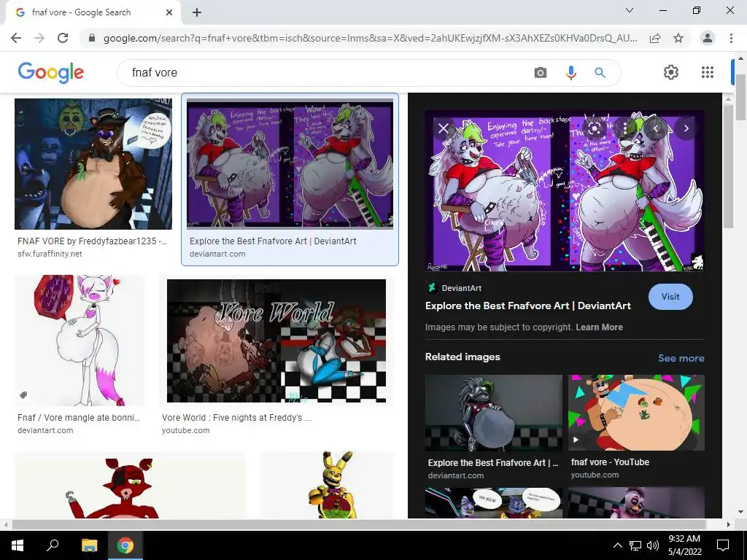Click the "sfw.furaffinity.net" source text
Viewport: 747px width, 560px height.
click(50, 254)
